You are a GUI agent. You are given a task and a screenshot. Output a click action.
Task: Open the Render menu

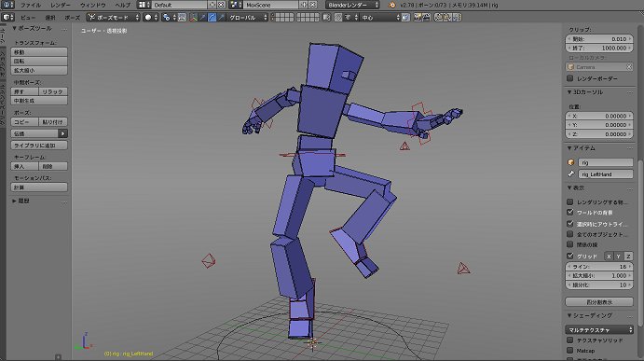(x=61, y=5)
